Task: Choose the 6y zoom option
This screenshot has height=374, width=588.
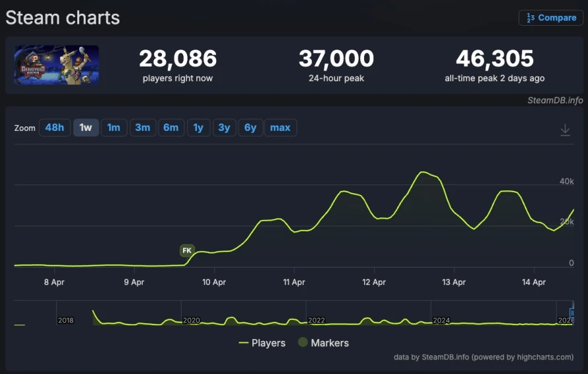Action: pyautogui.click(x=250, y=128)
